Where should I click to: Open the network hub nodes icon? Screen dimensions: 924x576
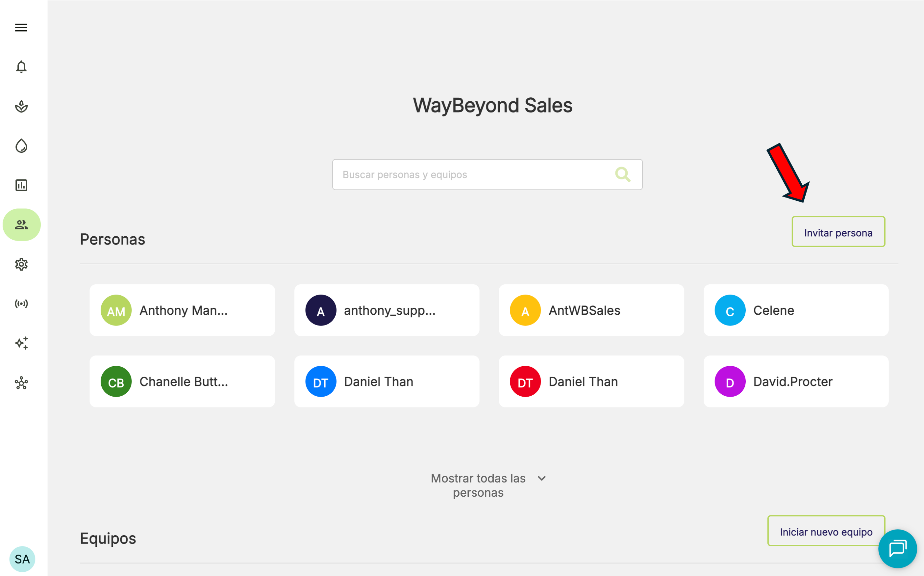tap(21, 383)
